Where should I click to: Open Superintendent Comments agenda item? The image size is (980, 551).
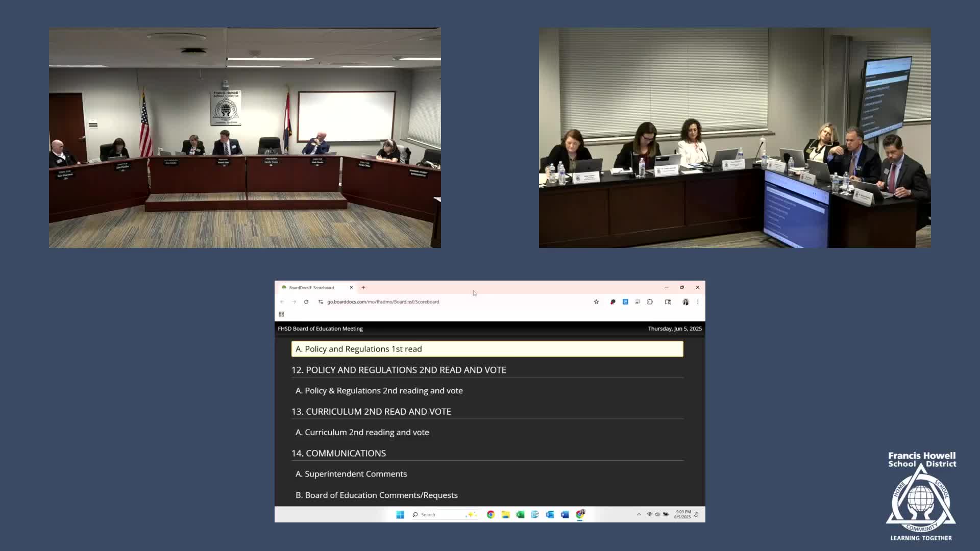351,474
